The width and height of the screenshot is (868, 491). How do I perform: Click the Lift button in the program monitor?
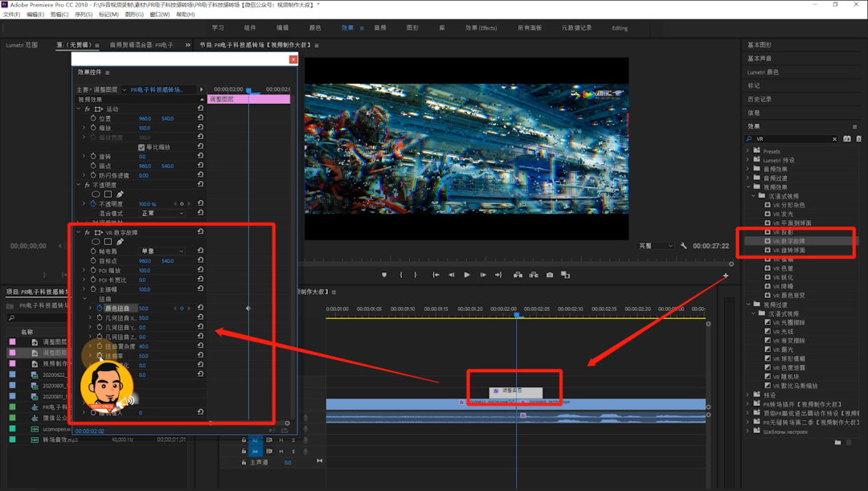[518, 275]
